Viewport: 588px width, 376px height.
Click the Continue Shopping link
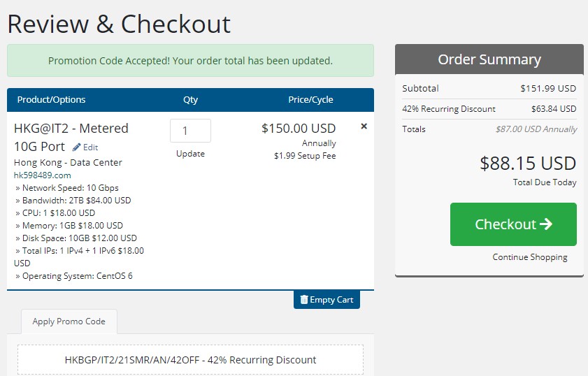tap(529, 257)
